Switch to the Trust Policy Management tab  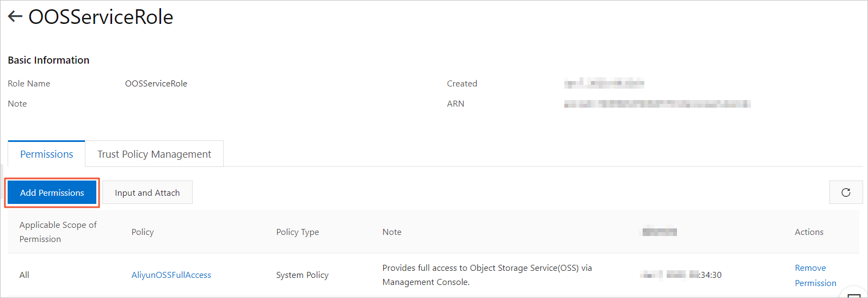(154, 154)
